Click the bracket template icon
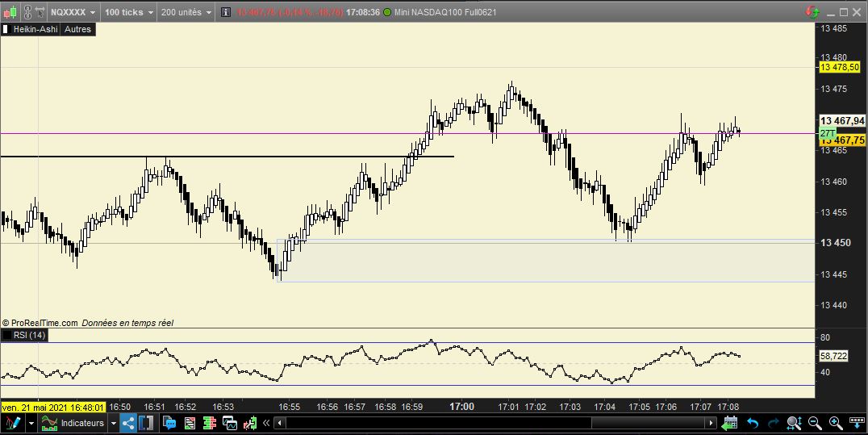Screen dimensions: 868x435 pos(146,424)
